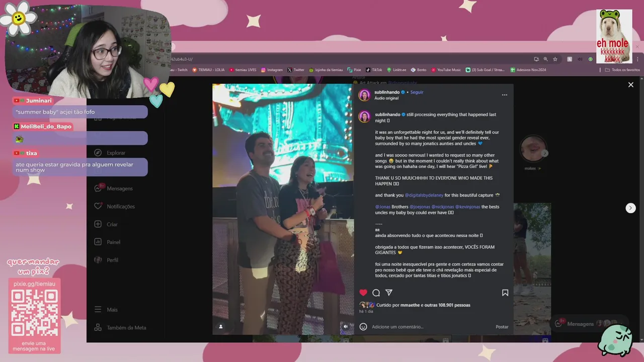Open Mensagens in the Instagram sidebar
Image resolution: width=644 pixels, height=362 pixels.
click(113, 189)
